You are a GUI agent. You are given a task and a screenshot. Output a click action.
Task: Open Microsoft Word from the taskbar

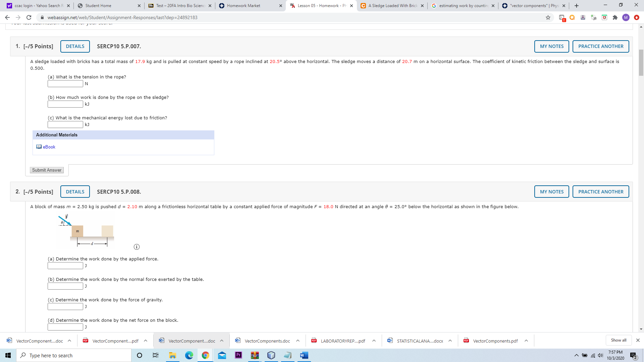tap(304, 355)
